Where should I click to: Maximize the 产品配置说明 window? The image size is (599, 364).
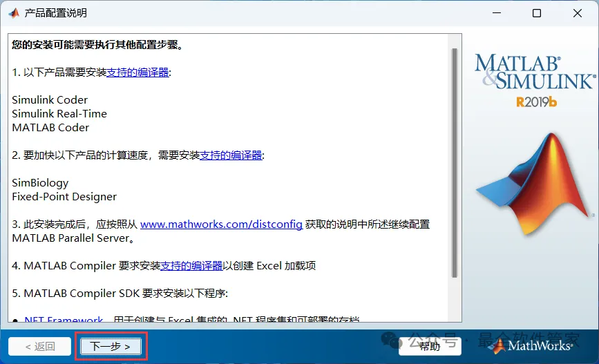(x=537, y=13)
